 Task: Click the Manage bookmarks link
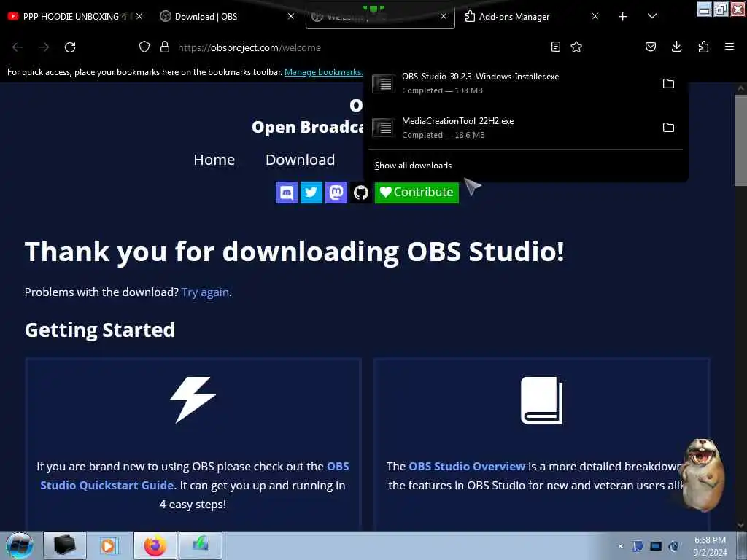pos(323,72)
